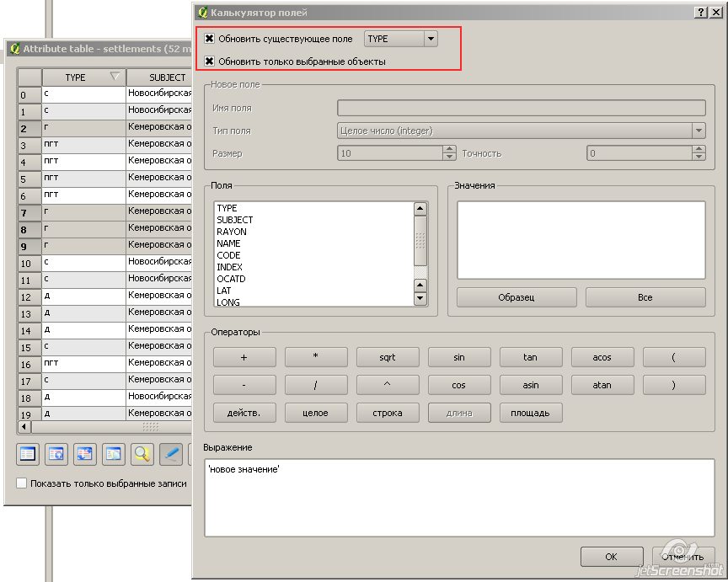728x582 pixels.
Task: Click the SUBJECT column header
Action: (x=159, y=77)
